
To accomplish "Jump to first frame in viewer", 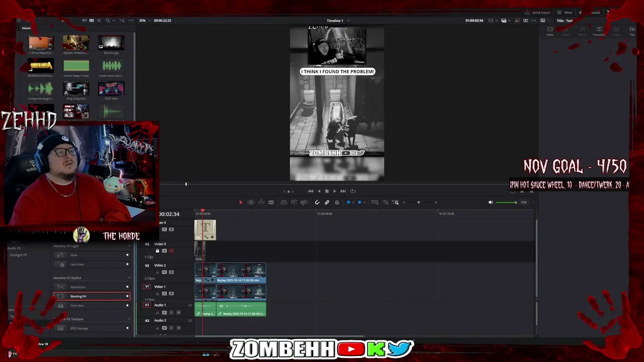I will pyautogui.click(x=310, y=191).
